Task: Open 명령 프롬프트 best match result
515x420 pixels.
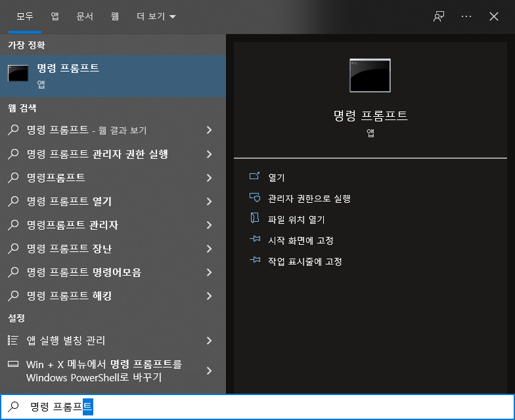Action: click(x=113, y=76)
